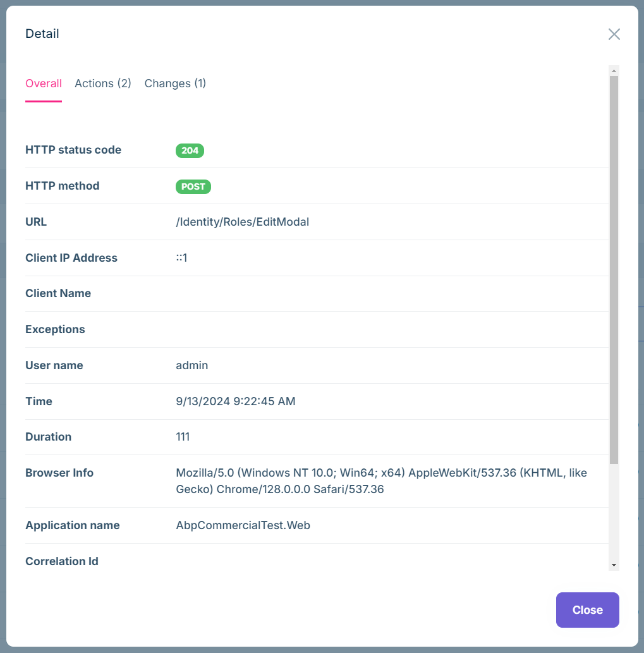Click the Correlation Id label

coord(61,561)
